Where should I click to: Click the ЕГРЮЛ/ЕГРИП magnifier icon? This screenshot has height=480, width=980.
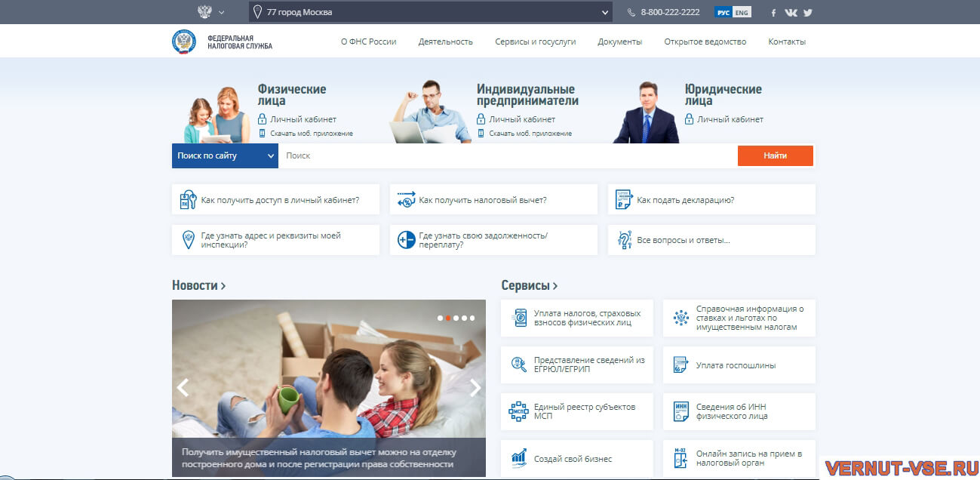pyautogui.click(x=519, y=365)
